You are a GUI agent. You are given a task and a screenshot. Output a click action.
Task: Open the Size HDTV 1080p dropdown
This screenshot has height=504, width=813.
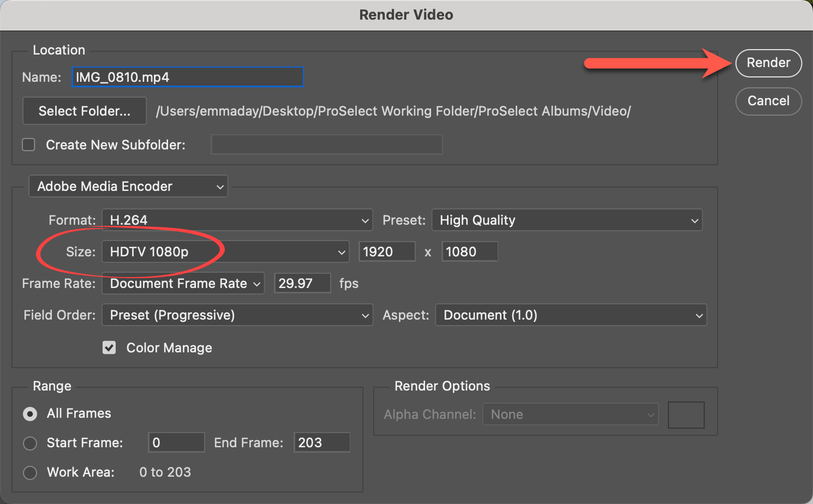tap(225, 252)
